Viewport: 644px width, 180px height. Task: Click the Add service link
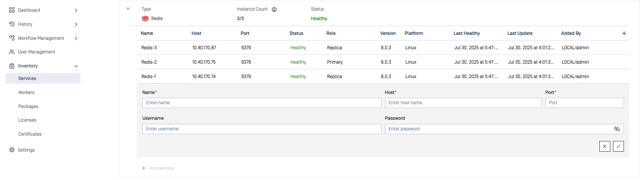pyautogui.click(x=158, y=168)
